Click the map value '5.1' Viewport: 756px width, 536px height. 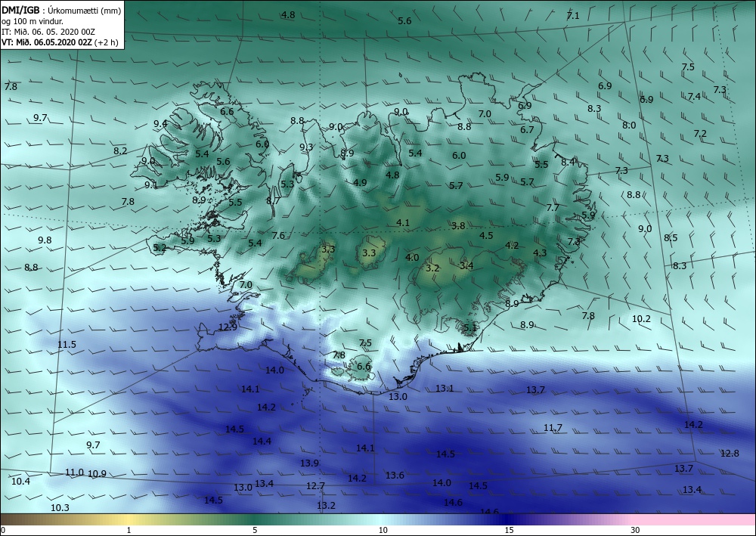click(469, 328)
